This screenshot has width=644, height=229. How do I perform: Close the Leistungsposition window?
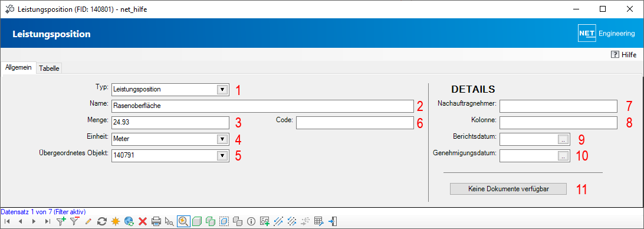pyautogui.click(x=629, y=9)
